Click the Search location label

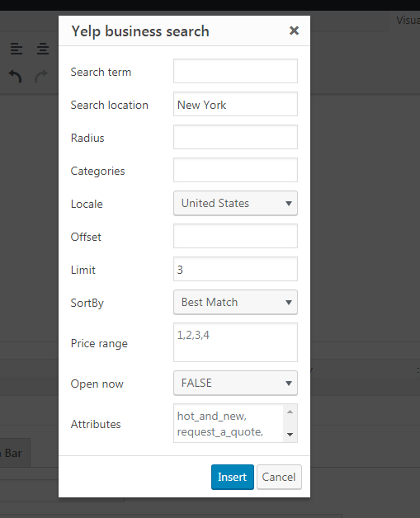point(110,105)
